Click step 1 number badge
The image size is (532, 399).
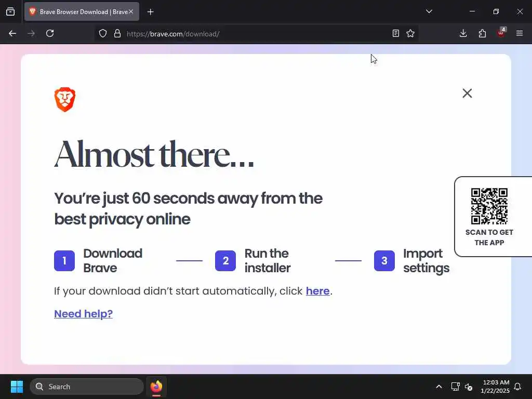(x=64, y=261)
